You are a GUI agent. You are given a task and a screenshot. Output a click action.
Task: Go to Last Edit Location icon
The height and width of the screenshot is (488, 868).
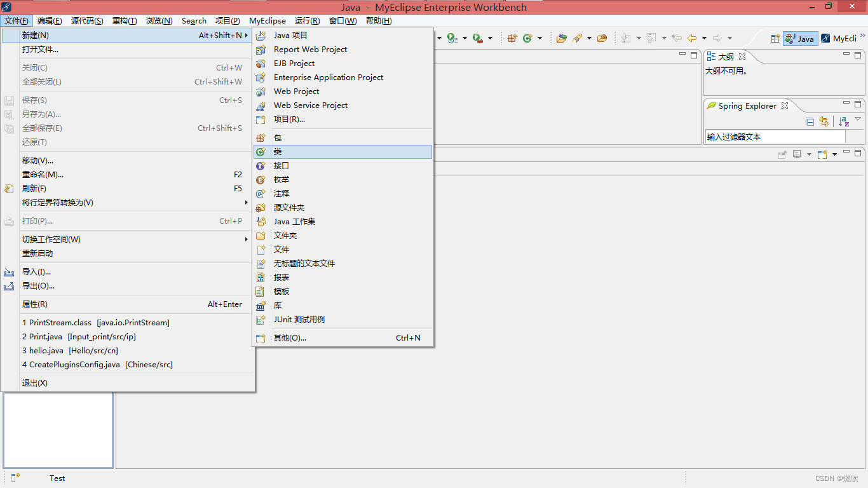[x=677, y=38]
